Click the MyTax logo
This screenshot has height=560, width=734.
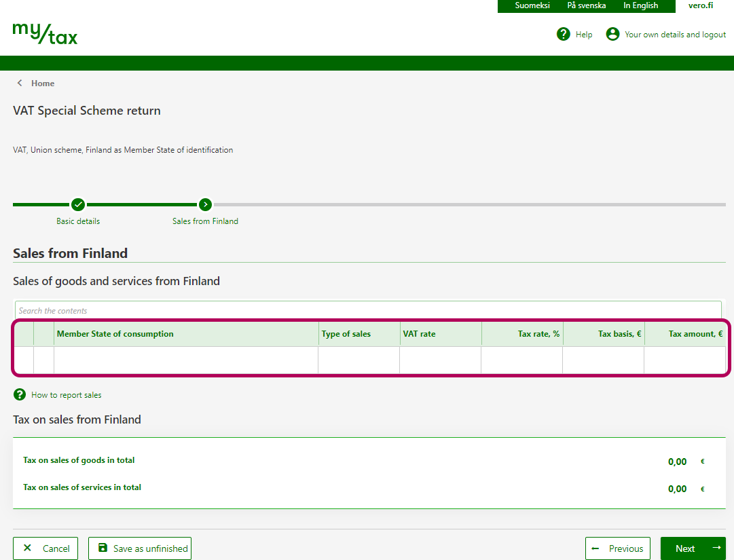[x=45, y=33]
